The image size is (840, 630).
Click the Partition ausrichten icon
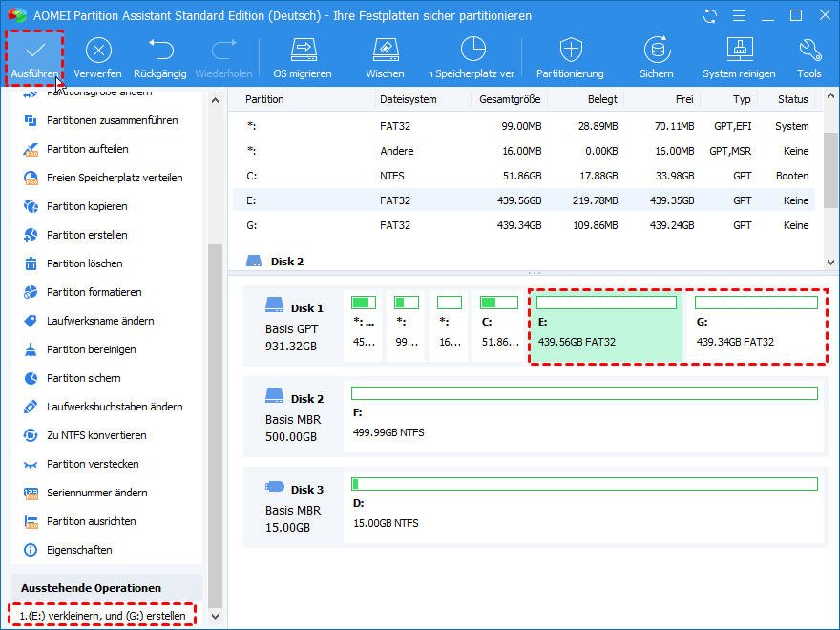[x=31, y=521]
